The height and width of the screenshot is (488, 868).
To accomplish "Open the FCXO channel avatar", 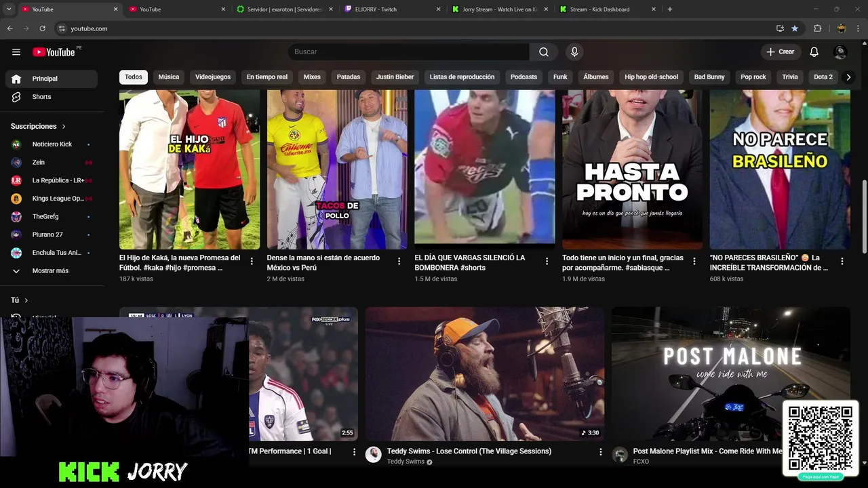I will pyautogui.click(x=620, y=455).
